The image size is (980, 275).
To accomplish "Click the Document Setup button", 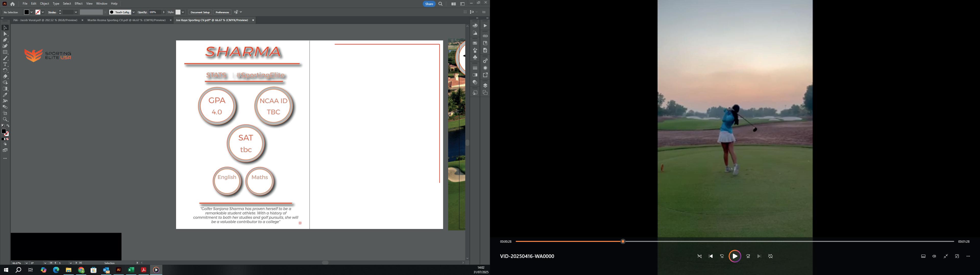I will pyautogui.click(x=200, y=12).
